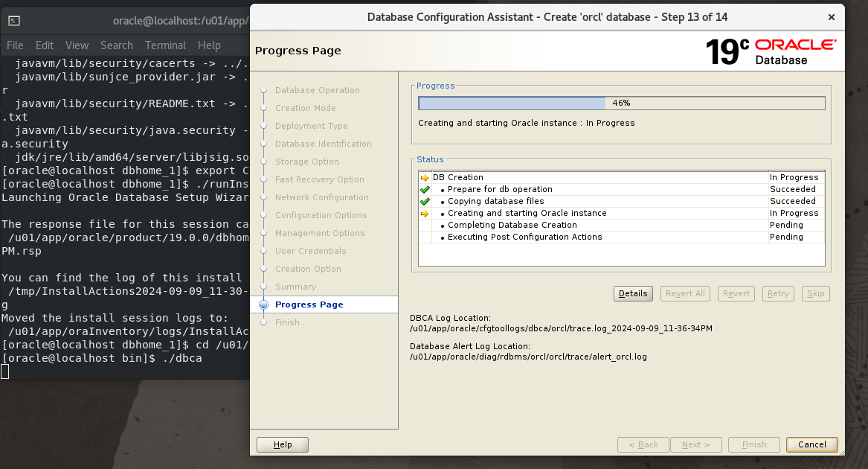Open the Search menu in terminal
This screenshot has width=868, height=469.
tap(117, 45)
